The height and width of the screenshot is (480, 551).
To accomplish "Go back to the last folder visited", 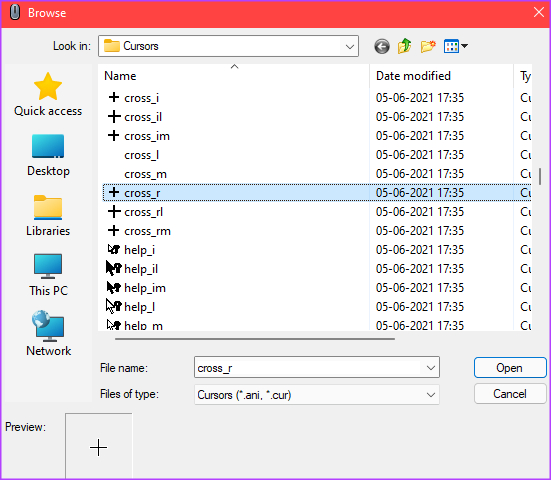I will click(382, 46).
